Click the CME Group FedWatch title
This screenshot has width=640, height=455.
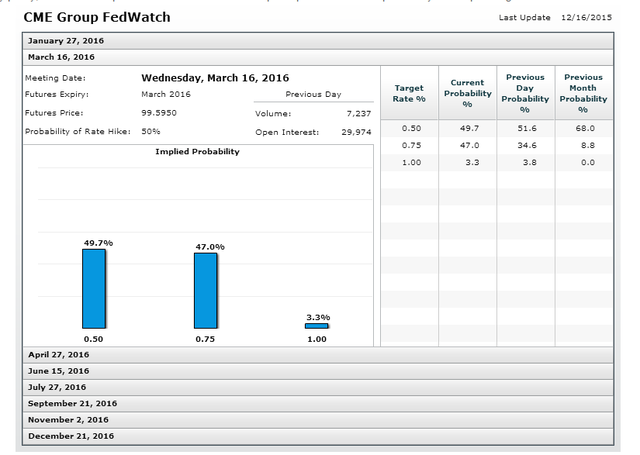[x=97, y=18]
